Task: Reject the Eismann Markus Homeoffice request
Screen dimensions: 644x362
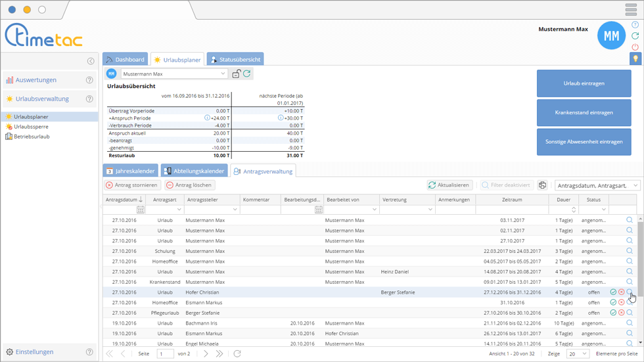Action: 621,303
